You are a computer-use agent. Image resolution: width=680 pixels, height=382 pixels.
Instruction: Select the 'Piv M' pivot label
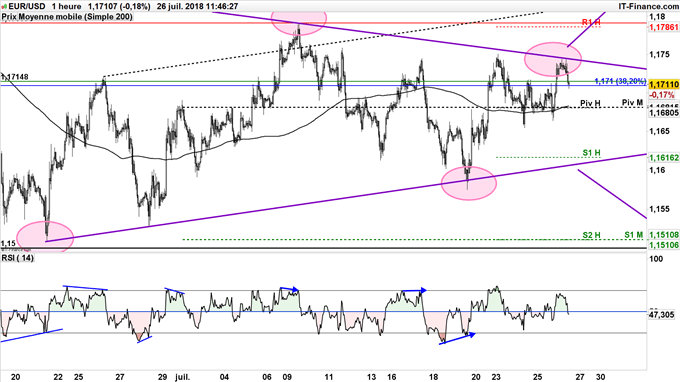point(632,102)
